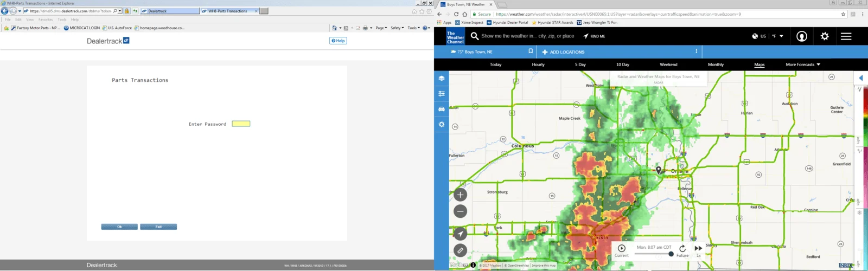The height and width of the screenshot is (271, 868).
Task: Save Boys Town, NE bookmark icon
Action: 531,51
